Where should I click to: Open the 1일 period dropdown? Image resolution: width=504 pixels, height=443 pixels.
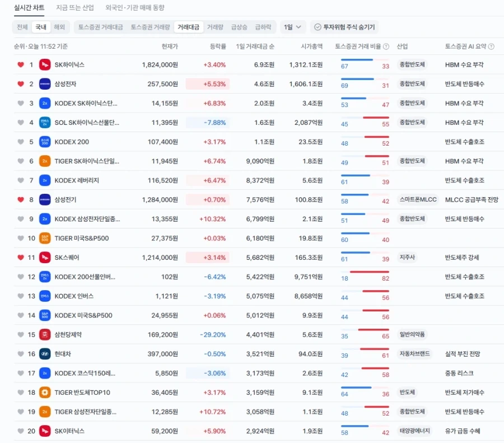292,27
